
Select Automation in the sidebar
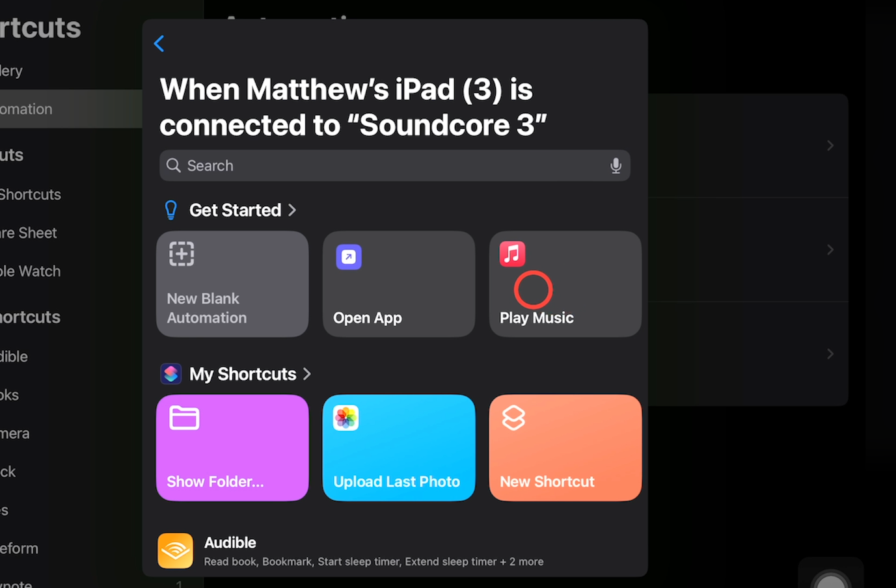71,109
